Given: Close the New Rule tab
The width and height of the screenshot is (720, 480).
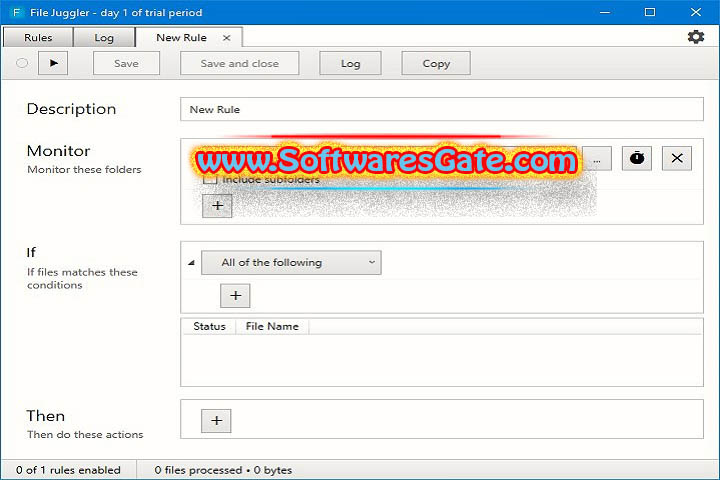Looking at the screenshot, I should 226,38.
